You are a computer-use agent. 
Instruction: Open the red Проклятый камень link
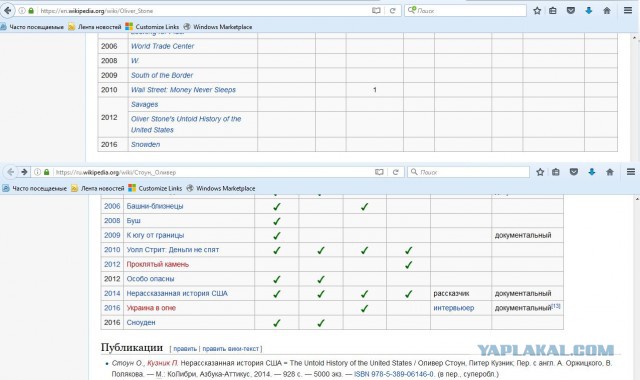[x=158, y=264]
